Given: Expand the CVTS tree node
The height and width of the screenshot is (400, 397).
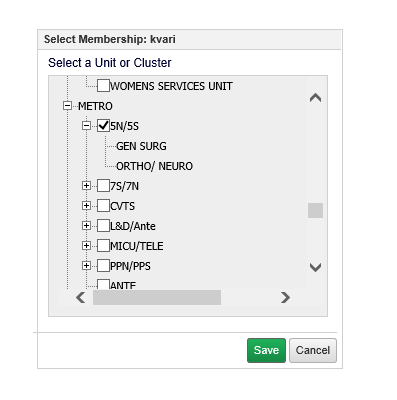Looking at the screenshot, I should 86,206.
